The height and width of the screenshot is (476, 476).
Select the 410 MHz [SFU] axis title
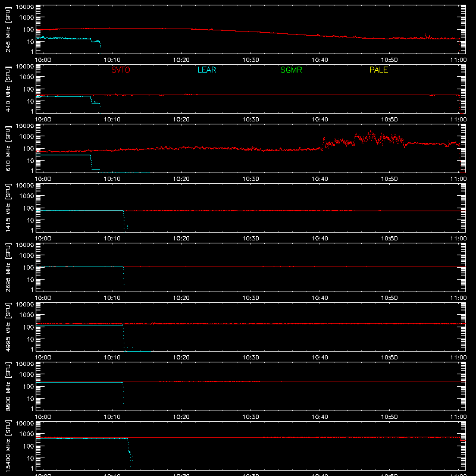[x=8, y=89]
